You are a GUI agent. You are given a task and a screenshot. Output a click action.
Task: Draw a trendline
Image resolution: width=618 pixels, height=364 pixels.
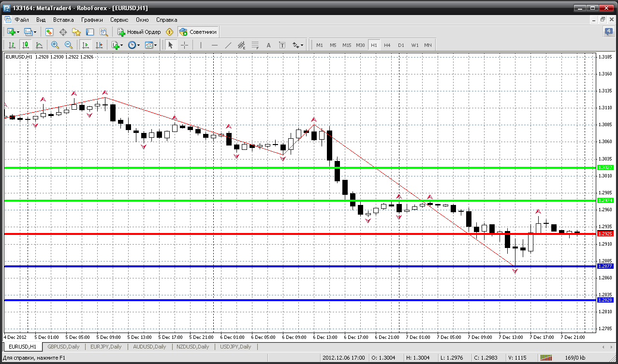(228, 45)
